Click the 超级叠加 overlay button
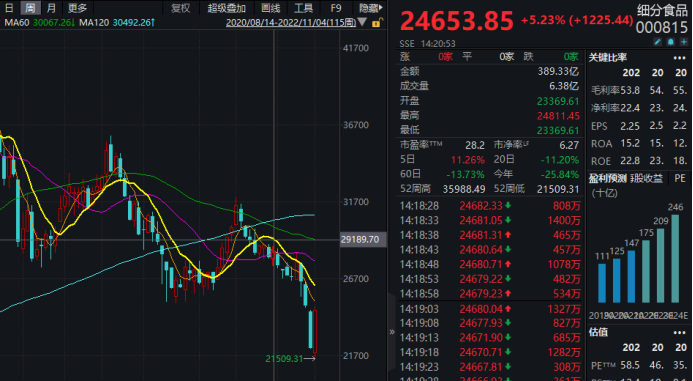The width and height of the screenshot is (693, 381). (x=227, y=8)
